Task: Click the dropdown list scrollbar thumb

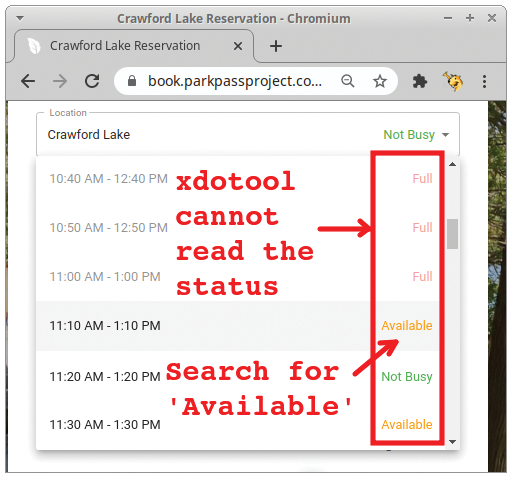Action: pyautogui.click(x=452, y=234)
